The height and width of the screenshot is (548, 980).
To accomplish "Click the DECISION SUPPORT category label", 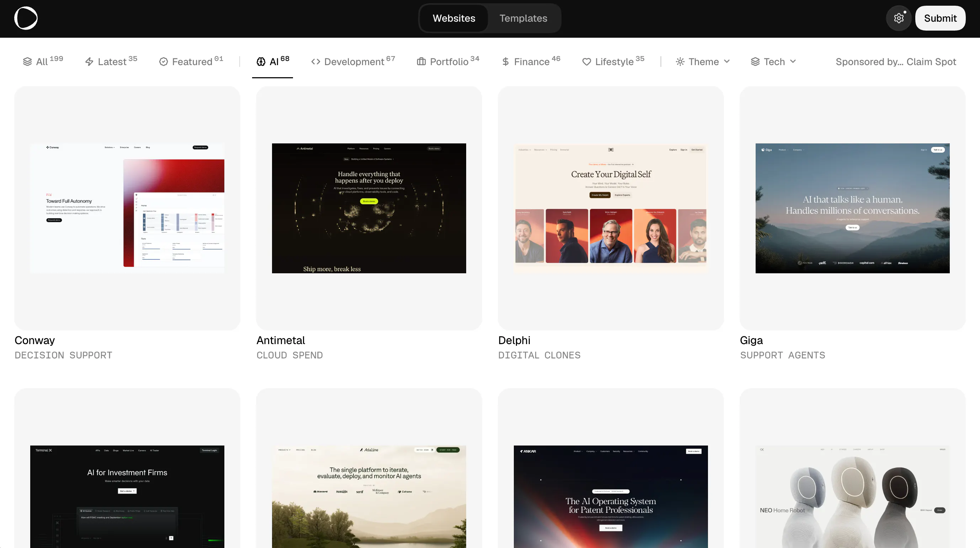I will [64, 355].
